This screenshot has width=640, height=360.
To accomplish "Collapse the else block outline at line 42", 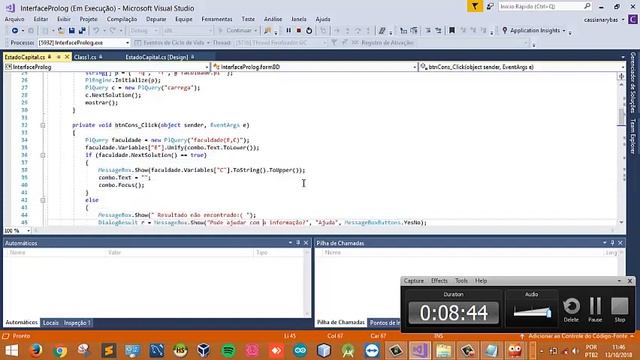I will 43,200.
